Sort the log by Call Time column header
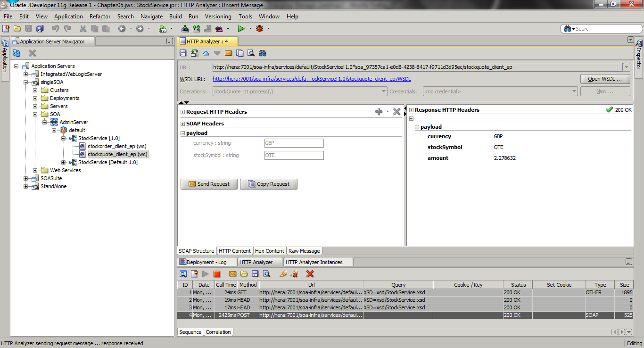 (x=225, y=285)
